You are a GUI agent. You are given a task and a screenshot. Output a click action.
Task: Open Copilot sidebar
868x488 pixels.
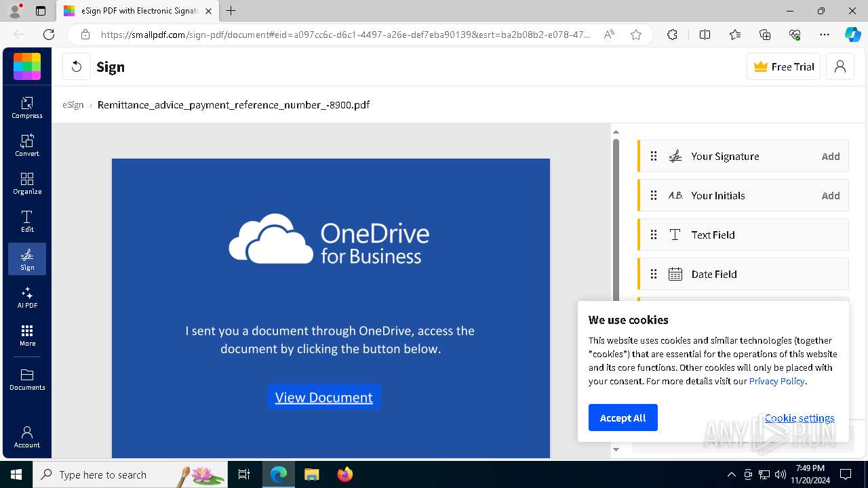pos(852,35)
